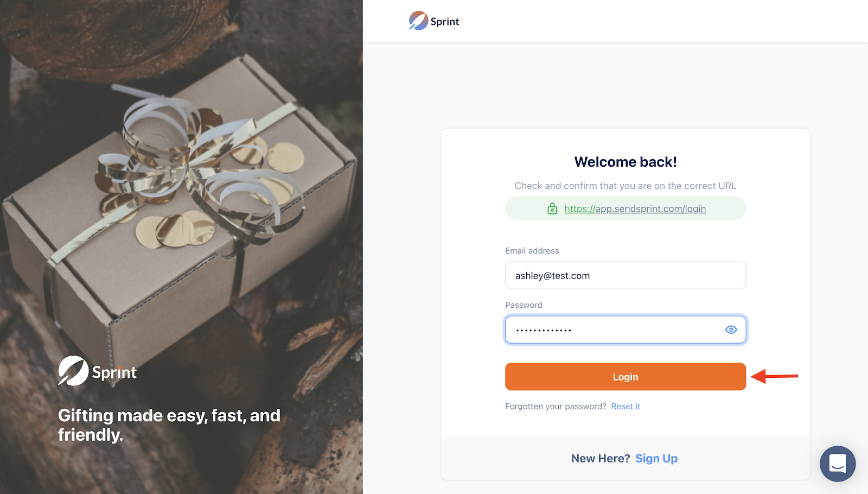This screenshot has height=494, width=868.
Task: Go to the Sign Up link
Action: 656,458
